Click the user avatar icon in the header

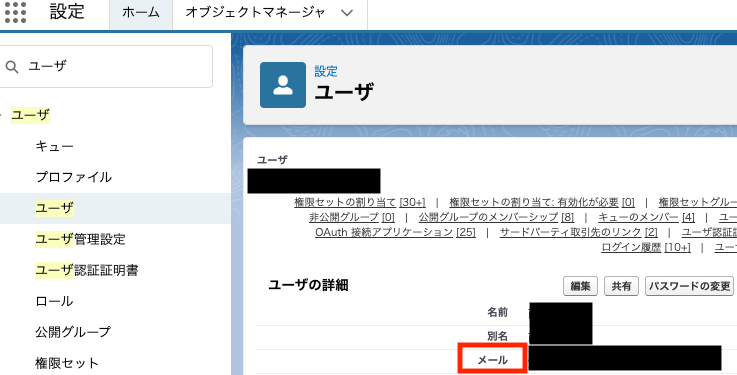coord(283,85)
